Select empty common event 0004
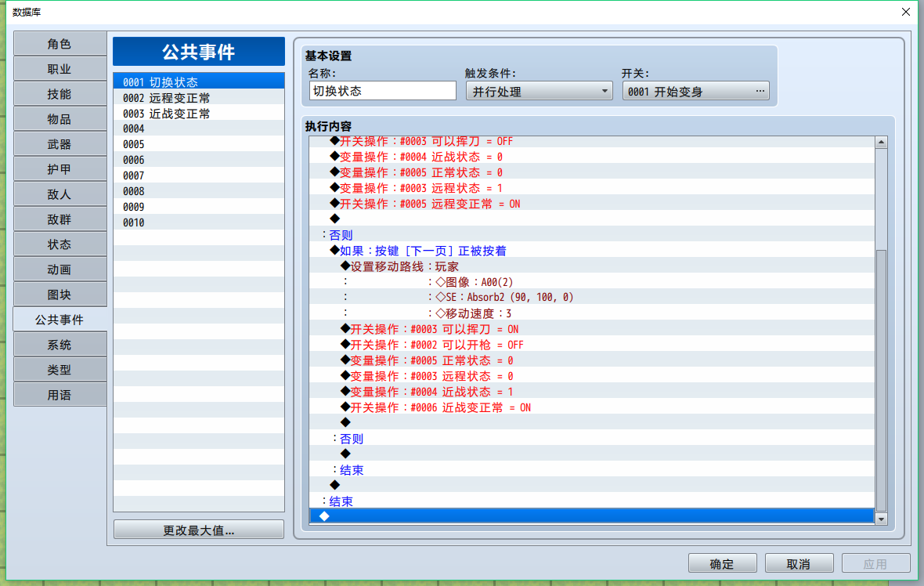924x586 pixels. tap(199, 128)
